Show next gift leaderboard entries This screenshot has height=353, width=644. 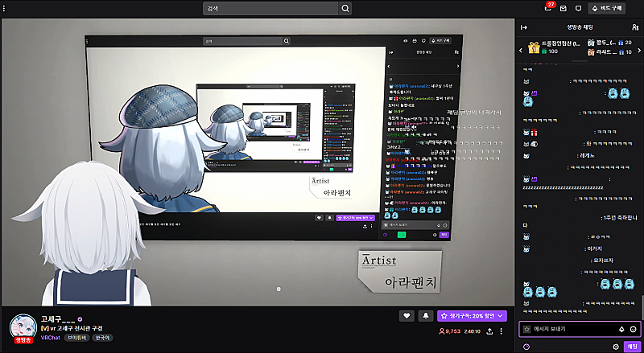pos(639,51)
